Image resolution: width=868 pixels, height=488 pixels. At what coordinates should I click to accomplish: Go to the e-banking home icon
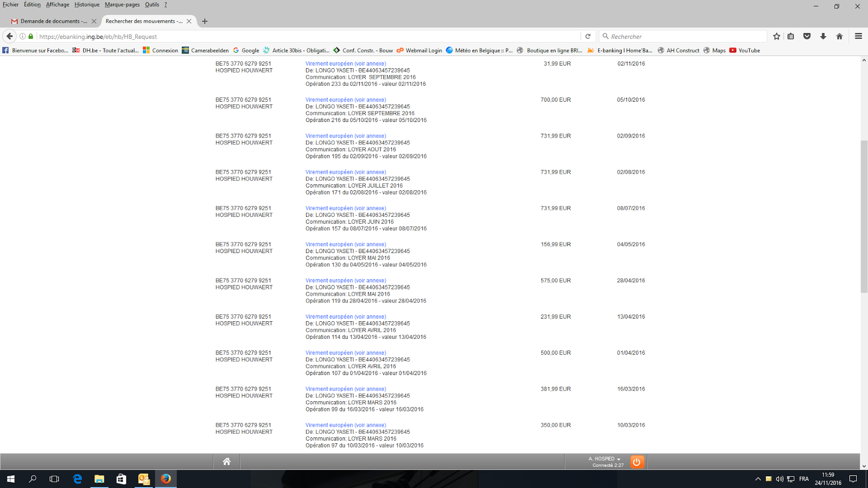click(227, 462)
